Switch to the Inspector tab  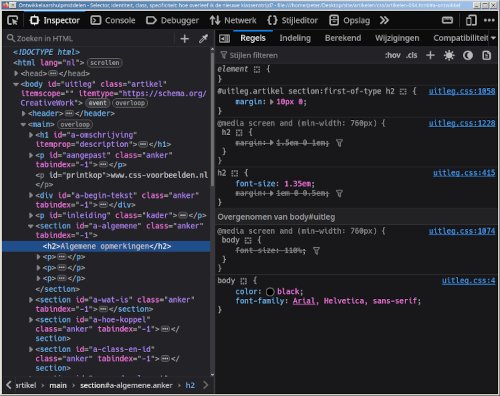tap(55, 21)
